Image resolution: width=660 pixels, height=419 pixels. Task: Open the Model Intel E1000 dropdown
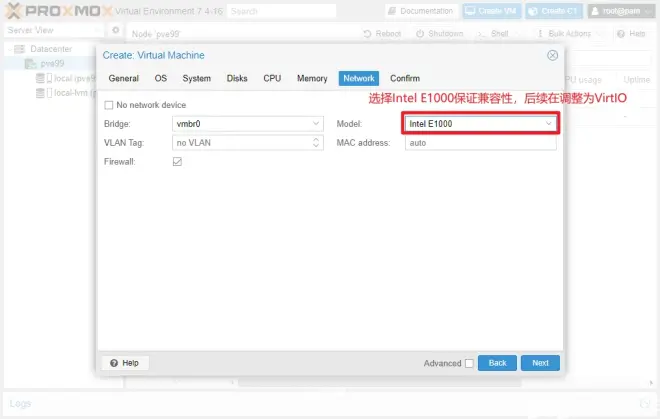pyautogui.click(x=548, y=124)
